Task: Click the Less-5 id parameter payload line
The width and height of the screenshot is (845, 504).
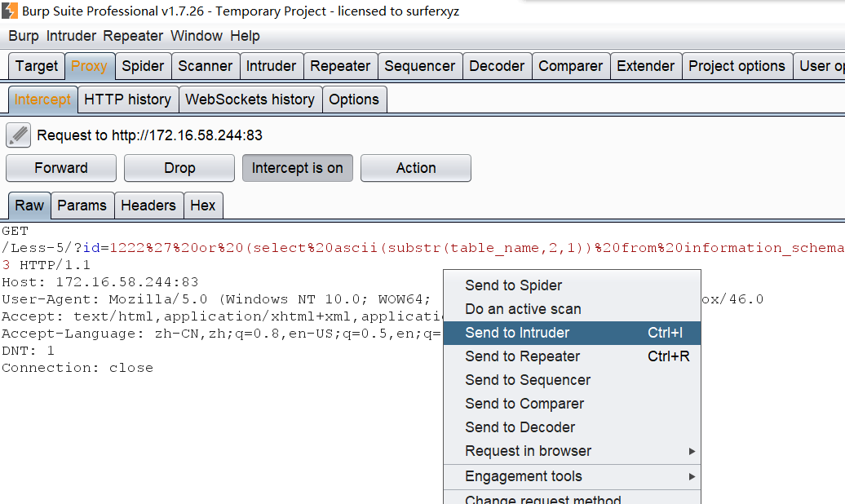Action: 423,248
